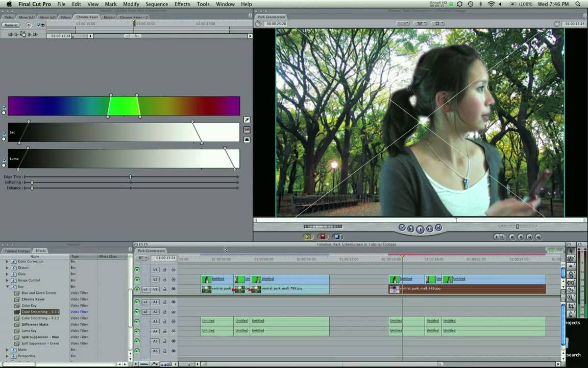Click the Edge Thin slider

click(131, 177)
